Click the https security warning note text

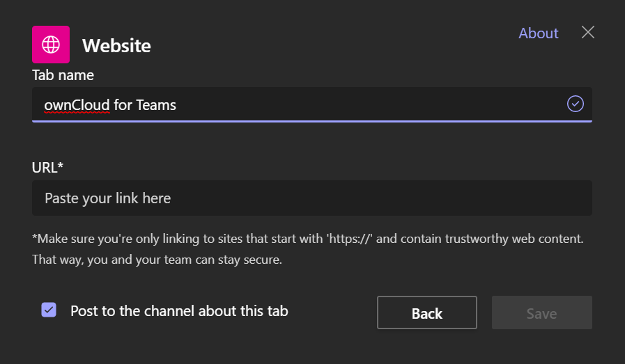tap(308, 249)
